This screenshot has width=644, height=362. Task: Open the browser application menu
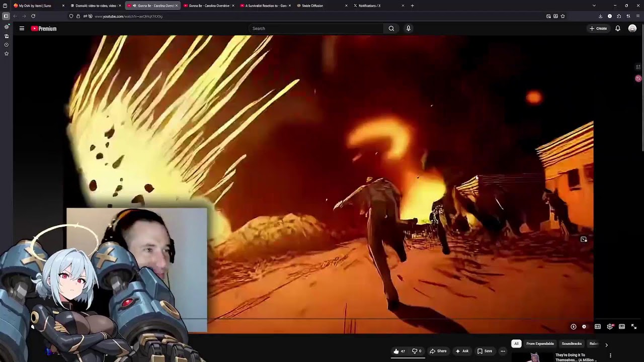pyautogui.click(x=637, y=16)
